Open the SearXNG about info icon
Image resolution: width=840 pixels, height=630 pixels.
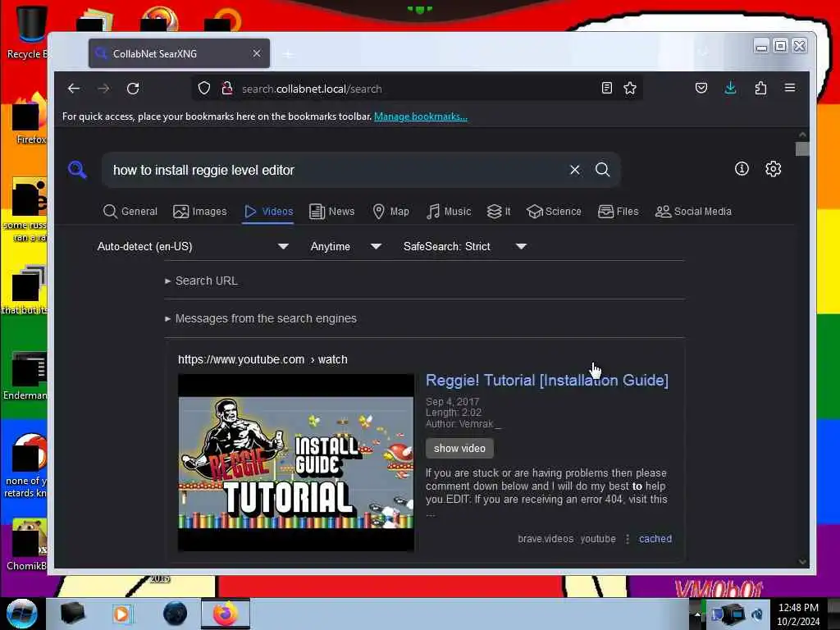(742, 169)
